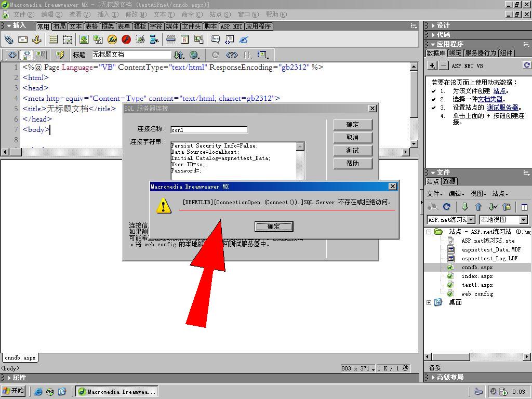The height and width of the screenshot is (399, 532).
Task: Click the 连接名称 con1 field
Action: click(209, 129)
